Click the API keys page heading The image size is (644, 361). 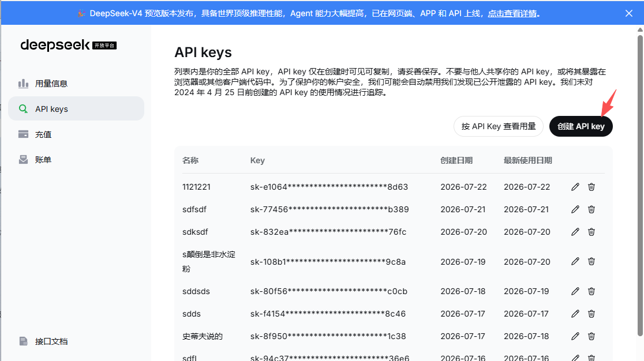(x=203, y=52)
